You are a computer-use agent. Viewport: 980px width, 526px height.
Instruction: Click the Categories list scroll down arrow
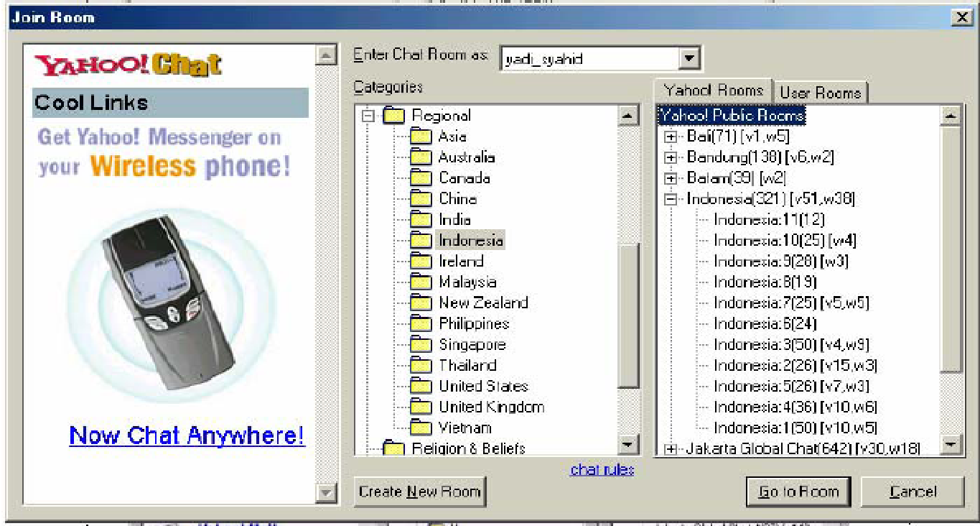[x=628, y=445]
